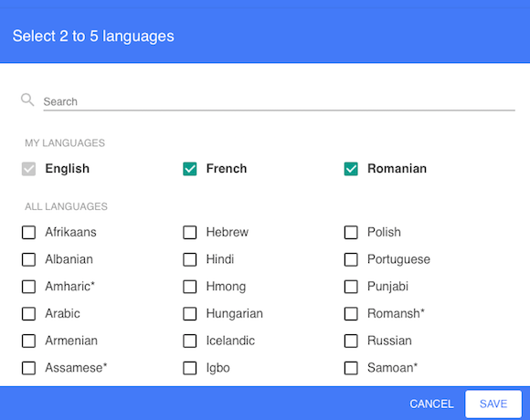
Task: Uncheck the Romanian checkbox
Action: (x=351, y=169)
